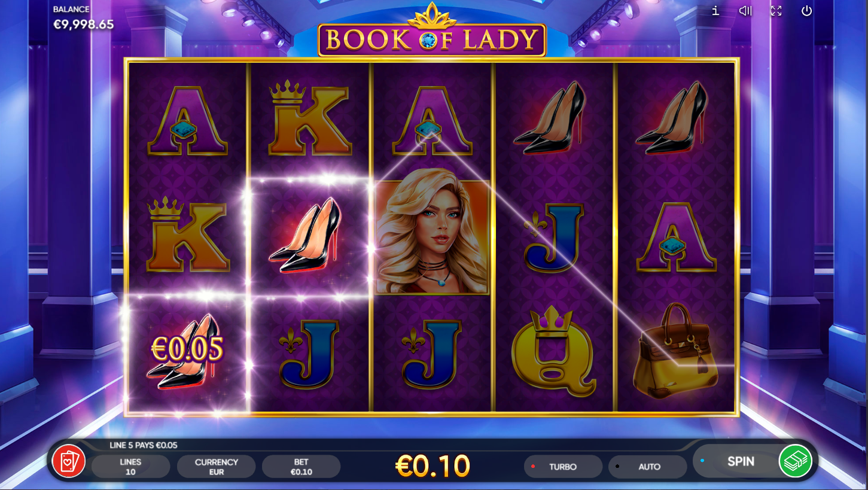This screenshot has height=490, width=868.
Task: Open the Lines selector
Action: point(130,467)
